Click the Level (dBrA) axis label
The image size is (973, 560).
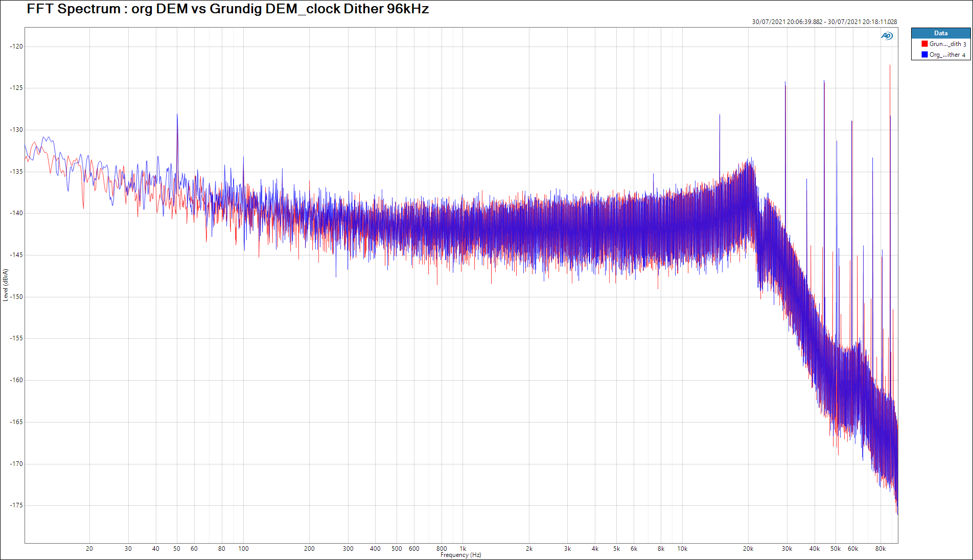click(x=5, y=285)
